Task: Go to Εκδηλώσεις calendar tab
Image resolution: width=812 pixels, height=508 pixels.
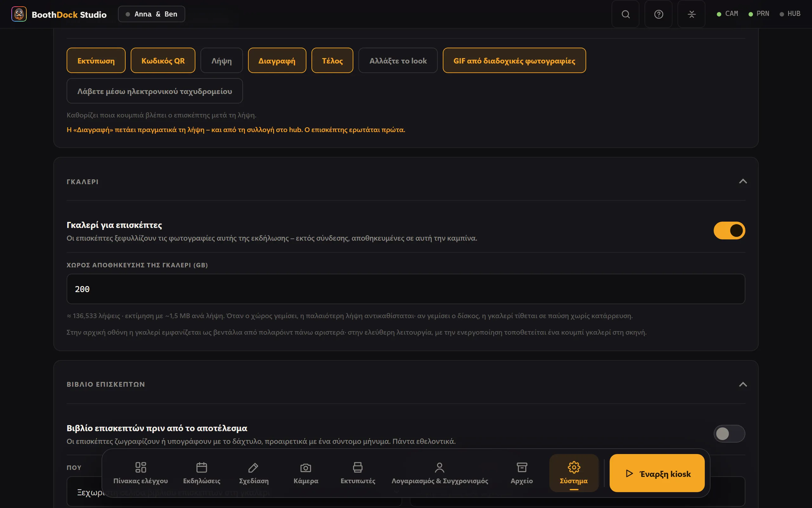Action: [202, 473]
